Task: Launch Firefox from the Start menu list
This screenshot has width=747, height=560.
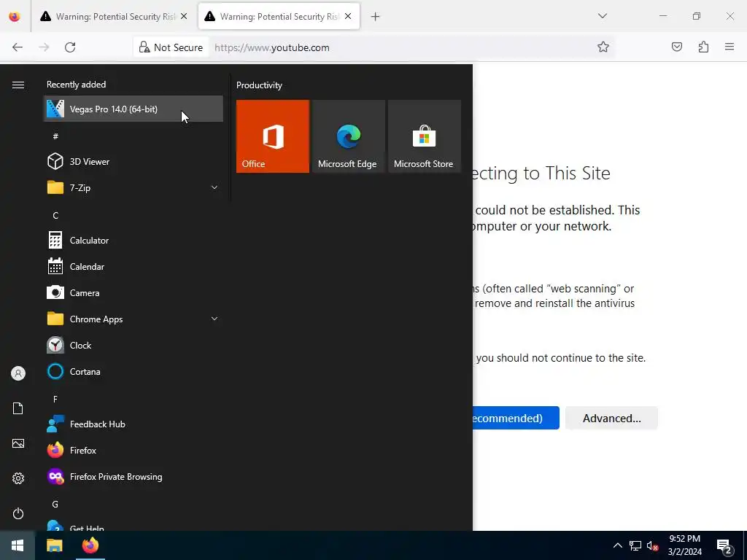Action: click(133, 451)
